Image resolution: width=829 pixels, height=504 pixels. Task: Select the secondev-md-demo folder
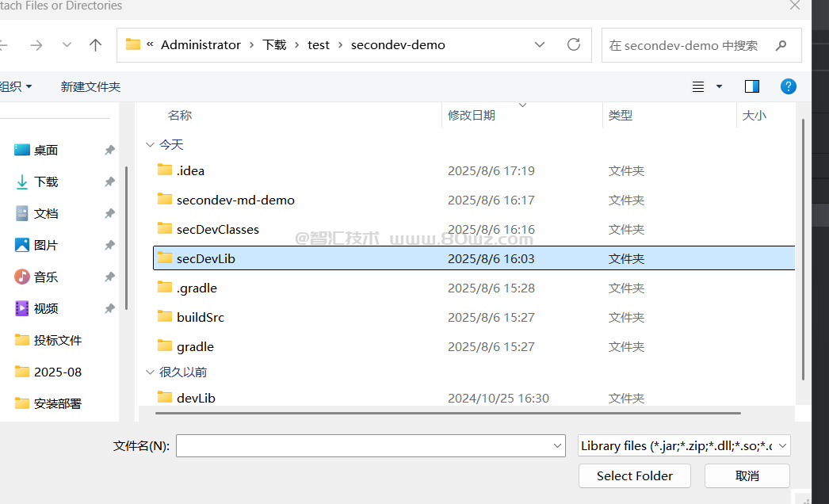point(235,200)
